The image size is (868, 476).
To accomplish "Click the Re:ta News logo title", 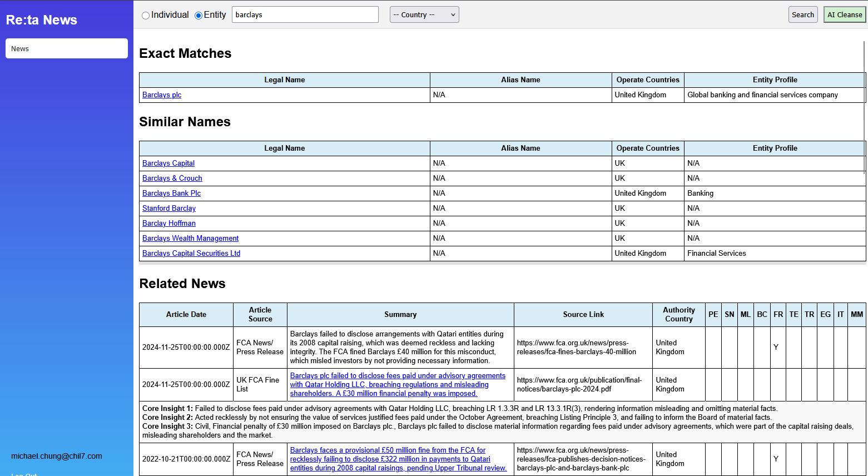I will click(x=42, y=20).
